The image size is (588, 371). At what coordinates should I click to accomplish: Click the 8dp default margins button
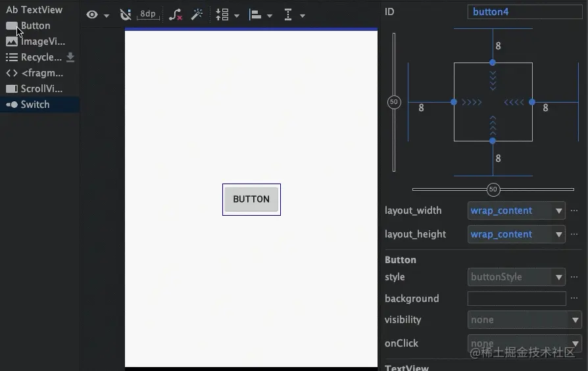(x=148, y=14)
